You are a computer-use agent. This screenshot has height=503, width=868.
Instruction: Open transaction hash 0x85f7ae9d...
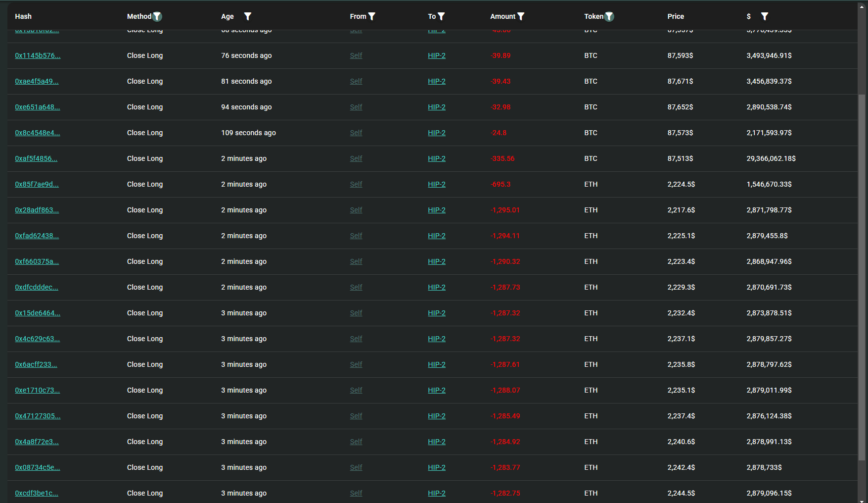tap(37, 184)
